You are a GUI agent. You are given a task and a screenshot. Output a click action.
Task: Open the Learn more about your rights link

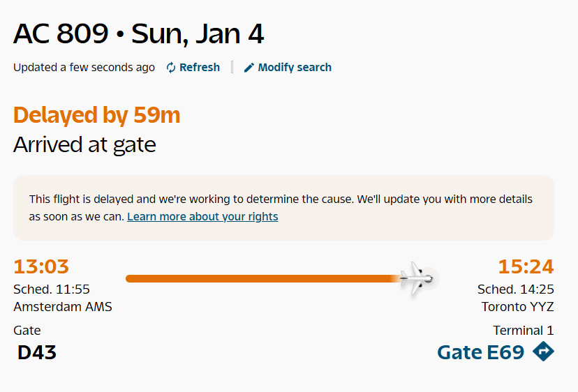pos(202,216)
